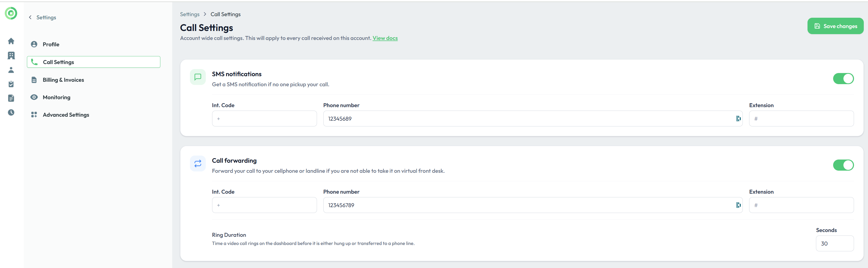This screenshot has height=268, width=868.
Task: Select Billing & Invoices in the sidebar
Action: coord(63,80)
